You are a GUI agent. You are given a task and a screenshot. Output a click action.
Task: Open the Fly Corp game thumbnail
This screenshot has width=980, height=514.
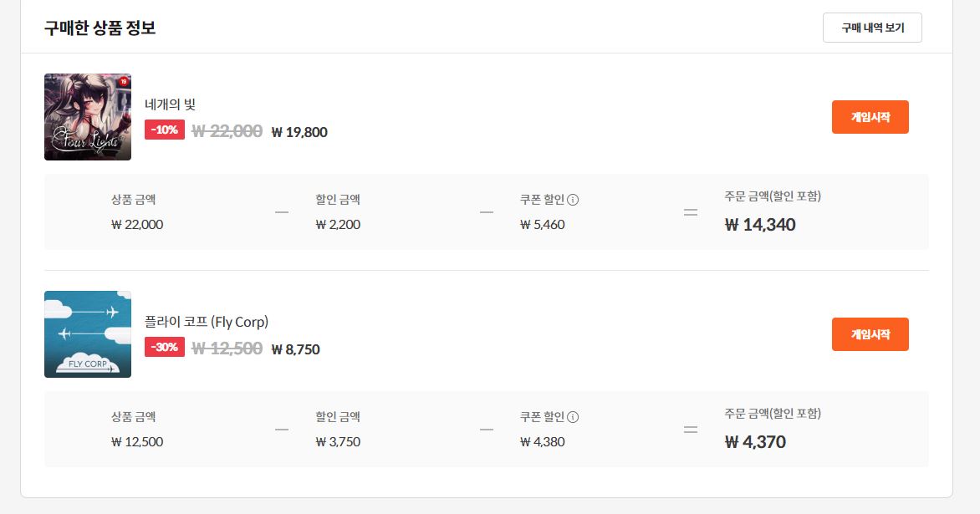[x=88, y=334]
